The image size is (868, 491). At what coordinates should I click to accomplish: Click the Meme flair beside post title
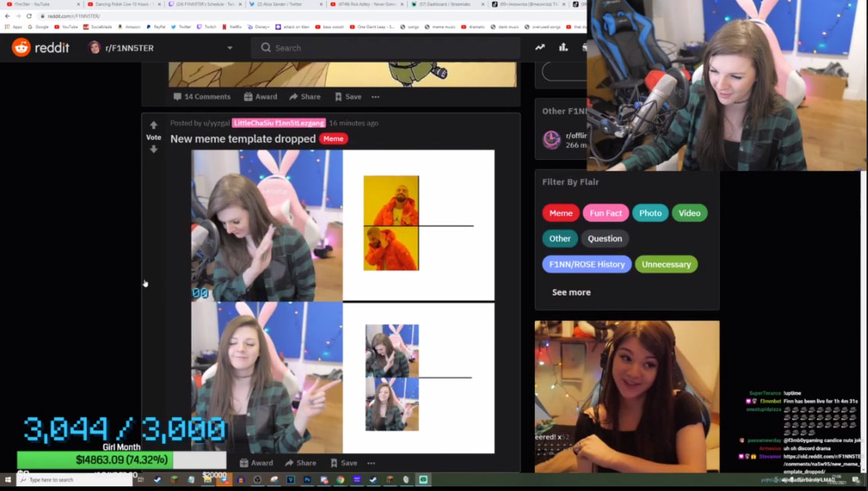click(x=333, y=139)
